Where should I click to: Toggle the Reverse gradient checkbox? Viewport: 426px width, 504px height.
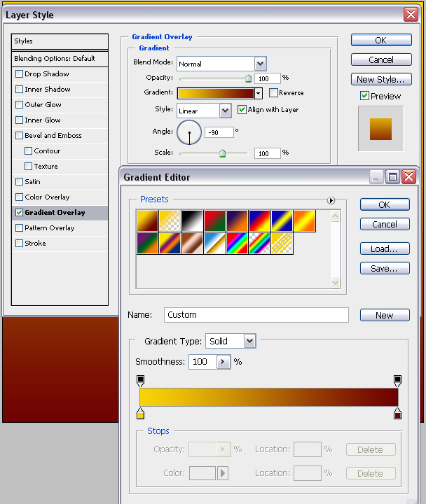coord(273,93)
